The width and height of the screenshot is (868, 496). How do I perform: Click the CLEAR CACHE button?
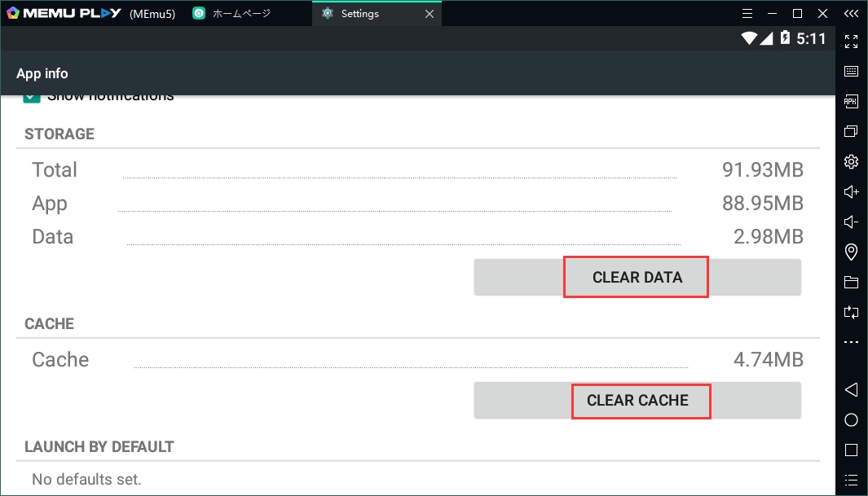pyautogui.click(x=637, y=400)
